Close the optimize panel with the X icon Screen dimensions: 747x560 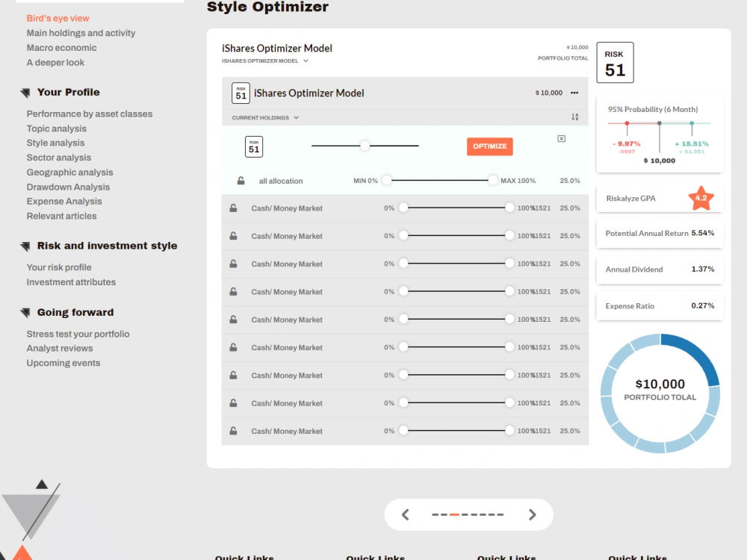[x=562, y=139]
